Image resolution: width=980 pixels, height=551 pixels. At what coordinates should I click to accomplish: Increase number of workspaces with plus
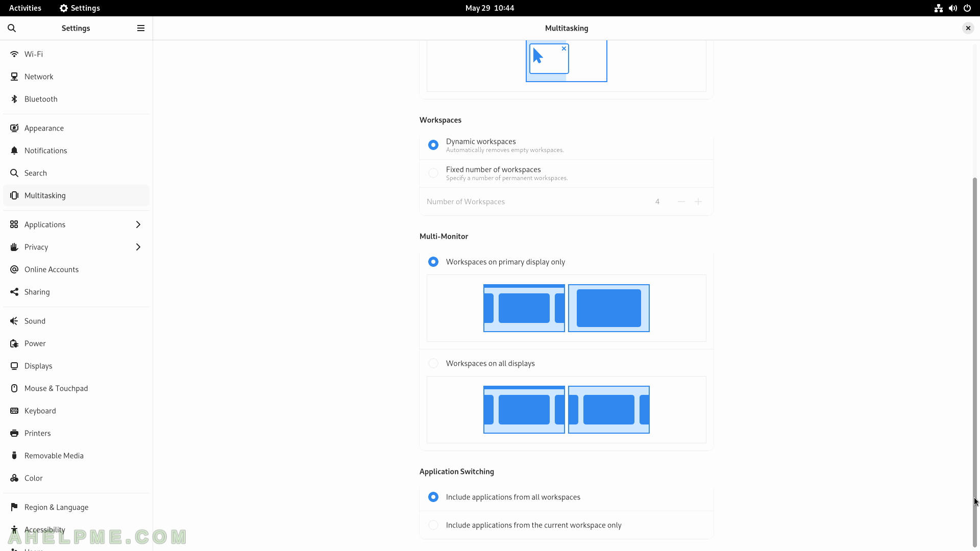point(698,202)
